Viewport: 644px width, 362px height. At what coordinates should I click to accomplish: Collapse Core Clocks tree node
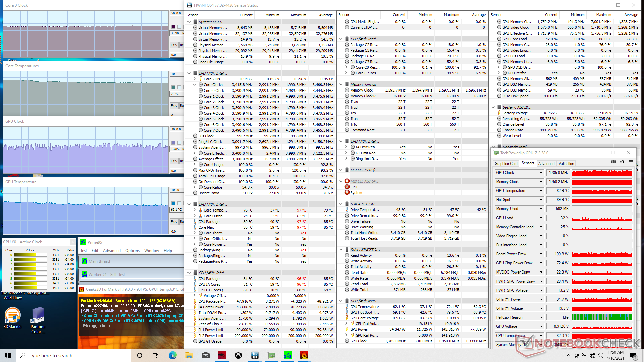[195, 85]
